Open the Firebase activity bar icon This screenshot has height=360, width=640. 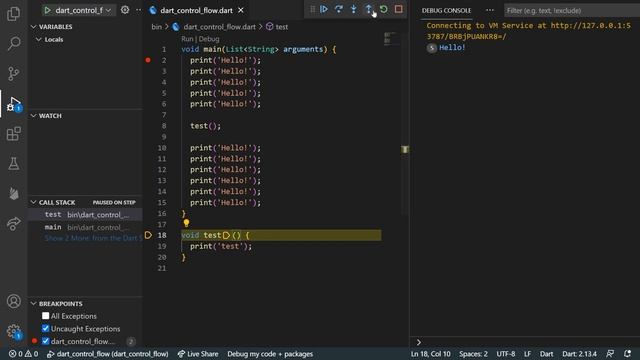[x=13, y=193]
